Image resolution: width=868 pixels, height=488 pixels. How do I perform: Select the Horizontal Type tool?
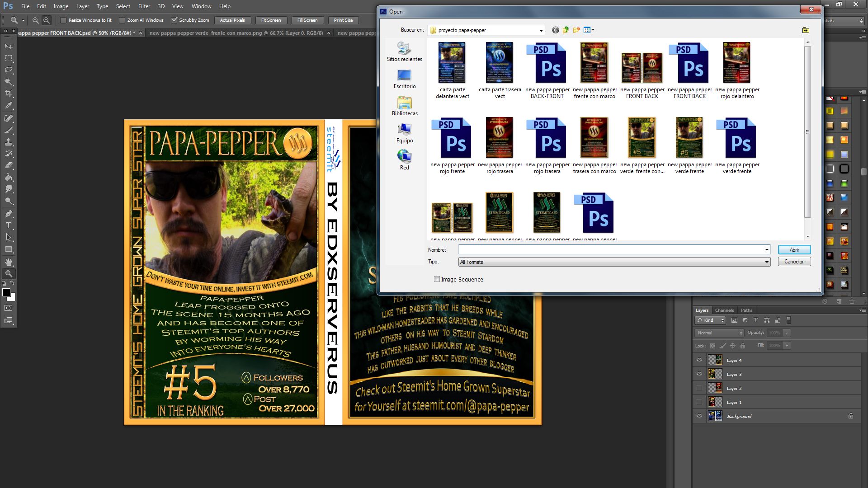[x=9, y=225]
